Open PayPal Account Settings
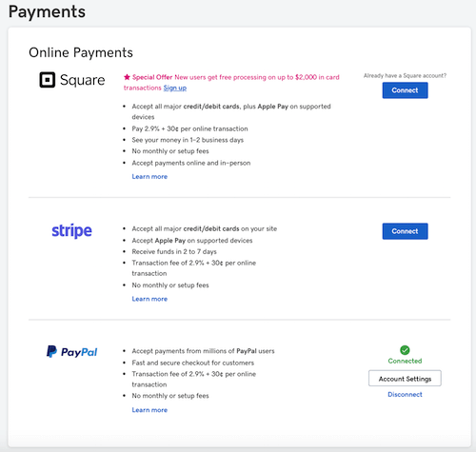The height and width of the screenshot is (452, 476). pyautogui.click(x=405, y=379)
